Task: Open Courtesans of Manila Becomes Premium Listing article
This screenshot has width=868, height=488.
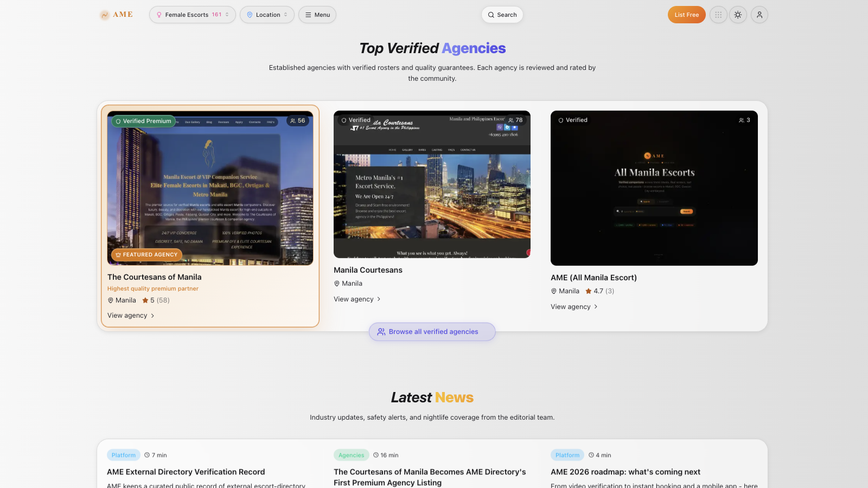Action: click(x=430, y=478)
